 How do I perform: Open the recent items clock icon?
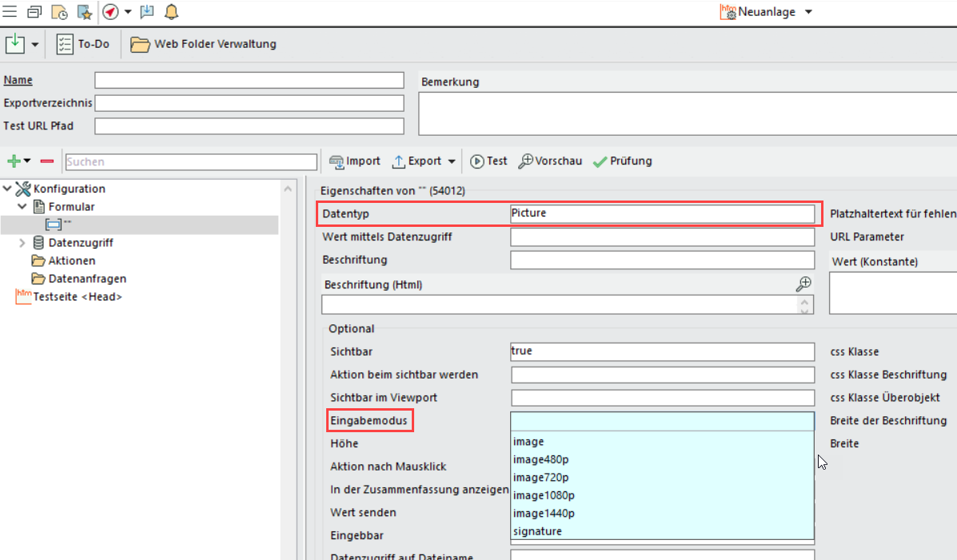tap(59, 12)
